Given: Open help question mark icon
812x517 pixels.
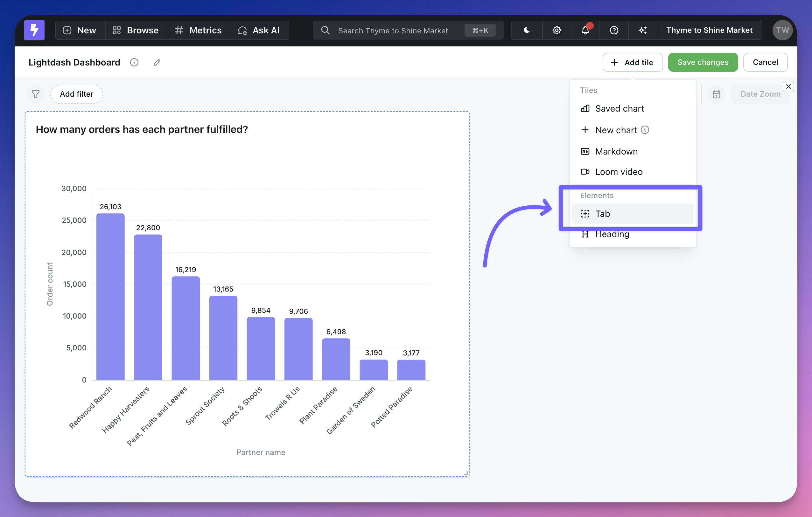Looking at the screenshot, I should (614, 30).
